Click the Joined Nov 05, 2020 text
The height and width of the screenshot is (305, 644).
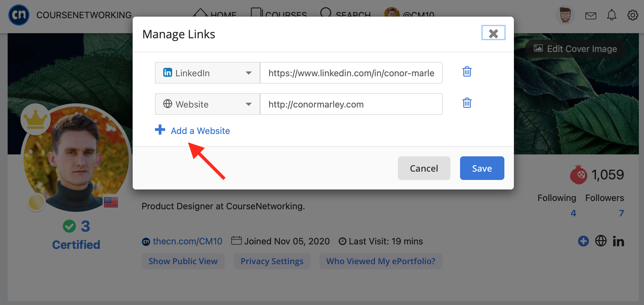point(287,241)
